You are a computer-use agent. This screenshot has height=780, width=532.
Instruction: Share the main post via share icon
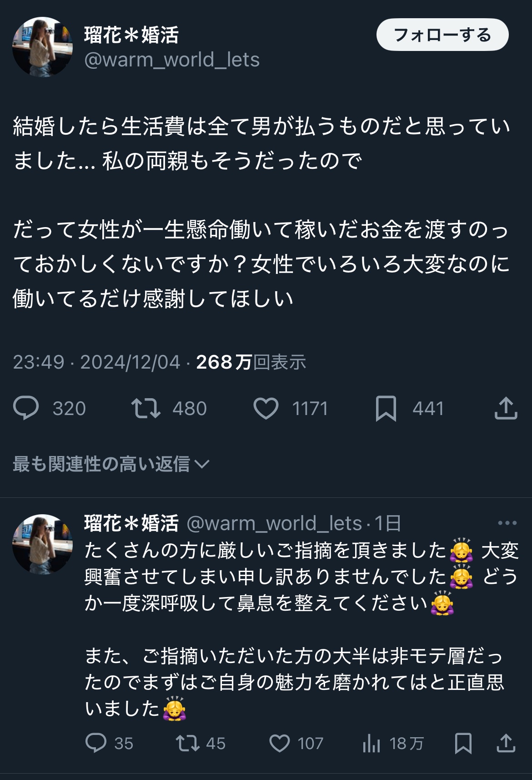(506, 408)
